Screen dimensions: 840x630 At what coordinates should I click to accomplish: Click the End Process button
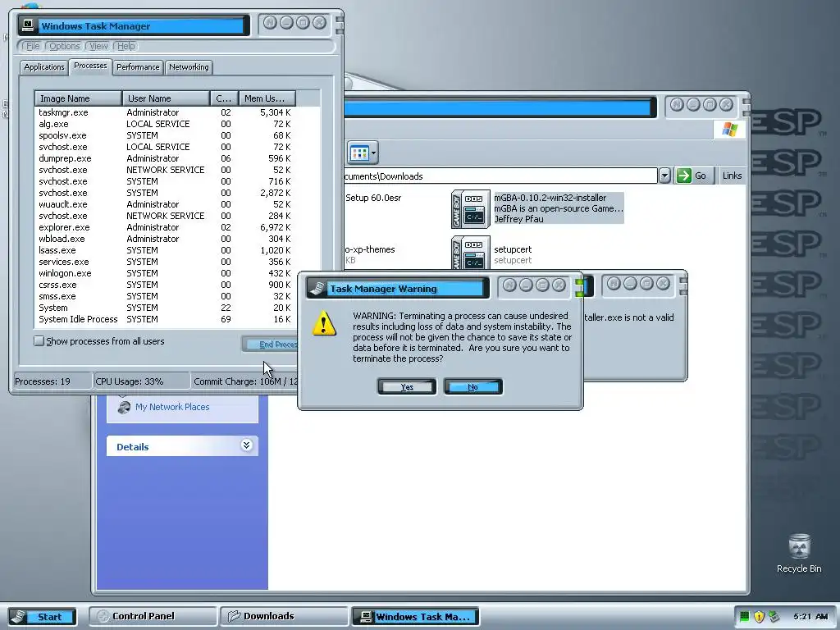point(271,344)
